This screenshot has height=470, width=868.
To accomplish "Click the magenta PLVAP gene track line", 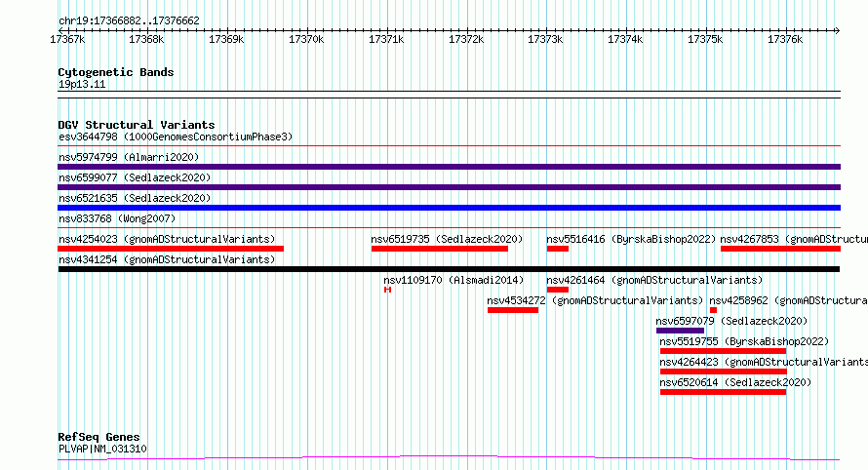I will coord(449,458).
